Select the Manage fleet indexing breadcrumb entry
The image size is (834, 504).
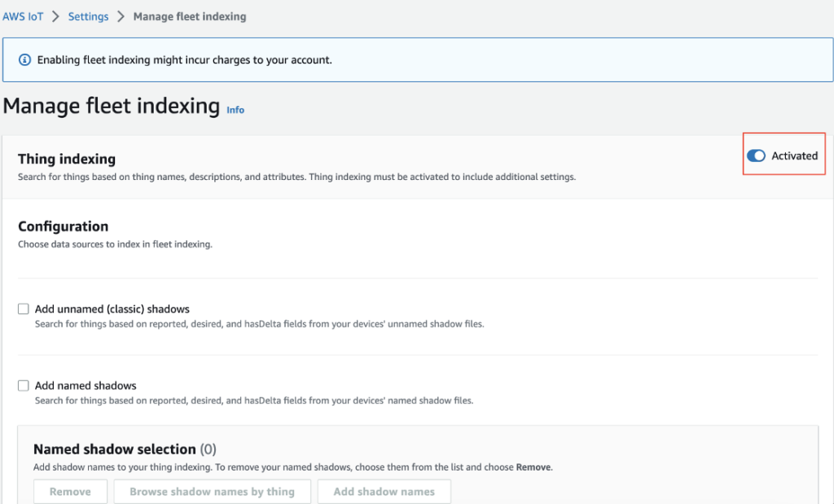click(190, 15)
